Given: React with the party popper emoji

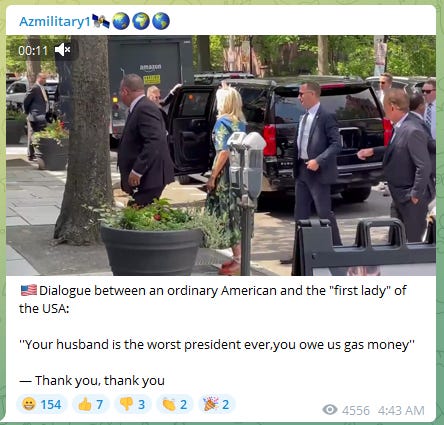Looking at the screenshot, I should 217,404.
